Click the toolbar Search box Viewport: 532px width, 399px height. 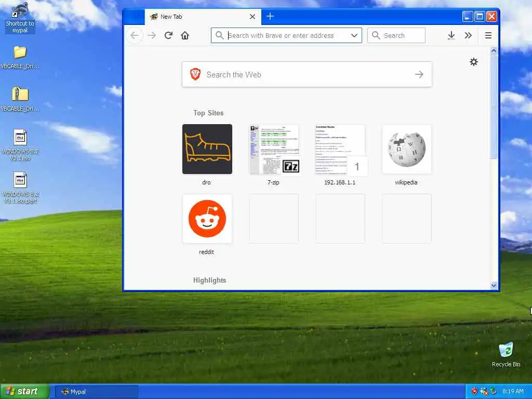(396, 35)
